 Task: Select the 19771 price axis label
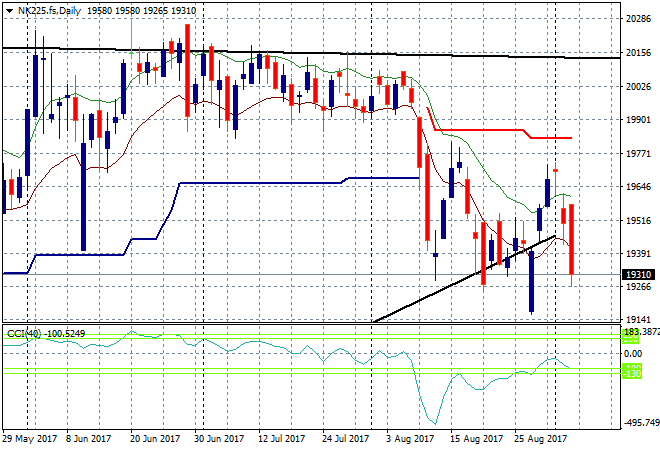click(x=639, y=154)
